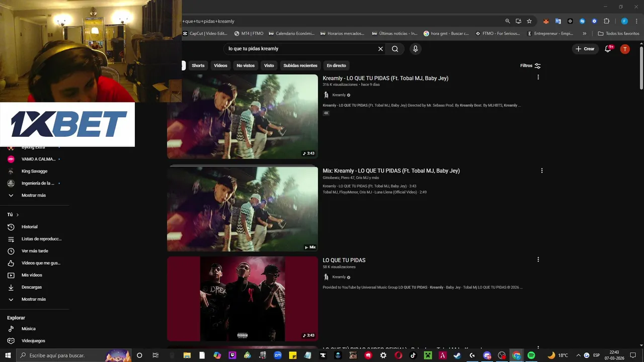644x362 pixels.
Task: Open the Windows Start menu
Action: [x=8, y=355]
